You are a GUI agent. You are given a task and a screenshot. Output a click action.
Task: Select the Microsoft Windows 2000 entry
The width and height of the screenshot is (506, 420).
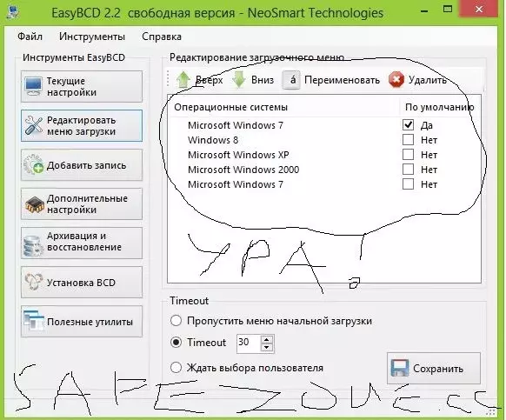[x=243, y=170]
